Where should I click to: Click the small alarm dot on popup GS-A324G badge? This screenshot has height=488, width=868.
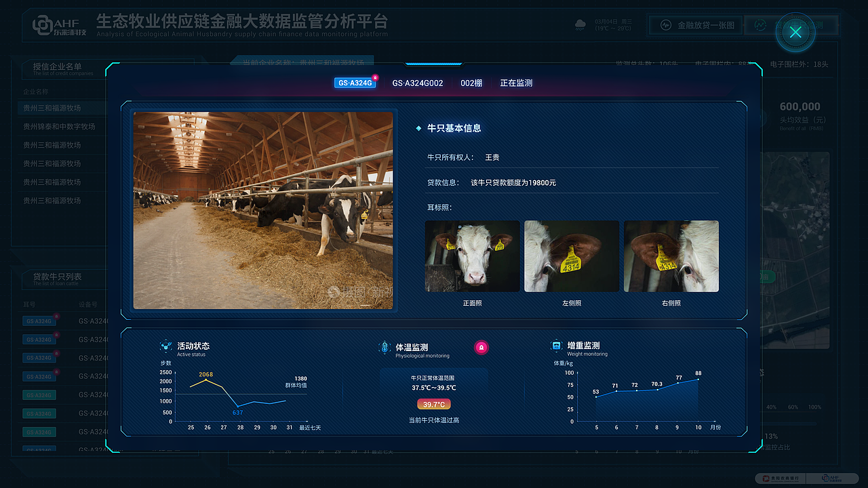(x=375, y=77)
